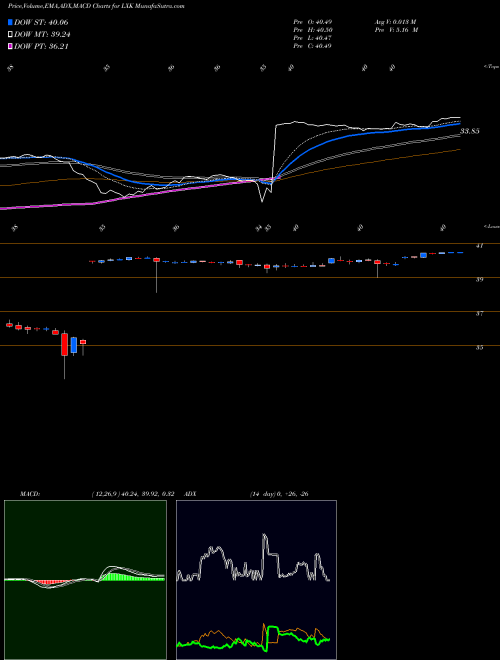Click the 41 price axis label
This screenshot has width=500, height=660.
(479, 246)
